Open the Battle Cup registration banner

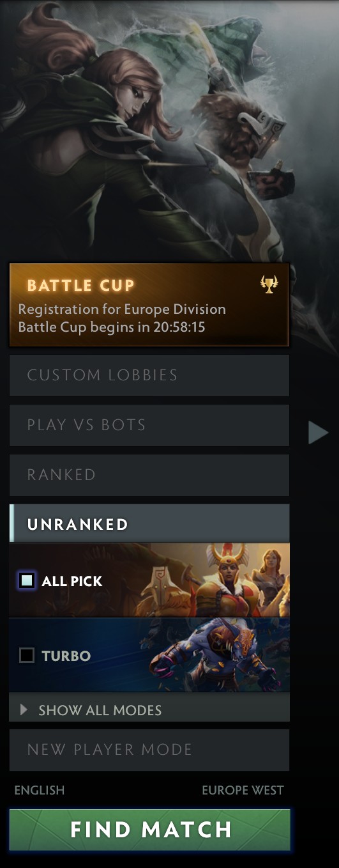point(149,305)
